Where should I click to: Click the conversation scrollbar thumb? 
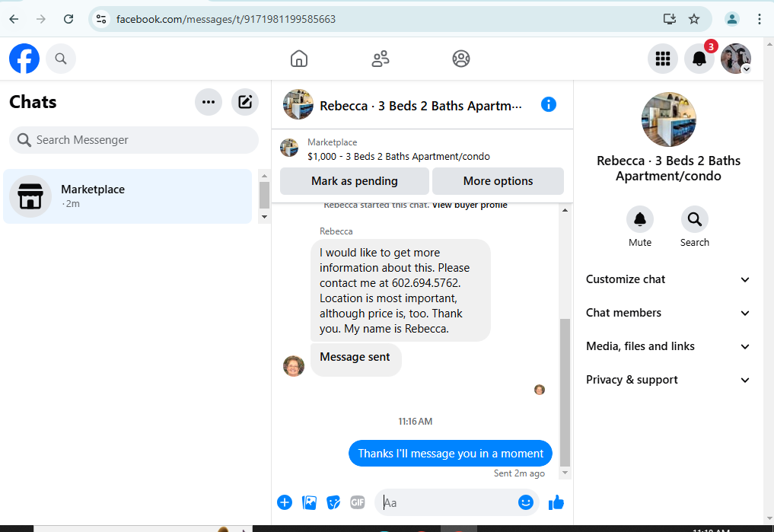565,392
